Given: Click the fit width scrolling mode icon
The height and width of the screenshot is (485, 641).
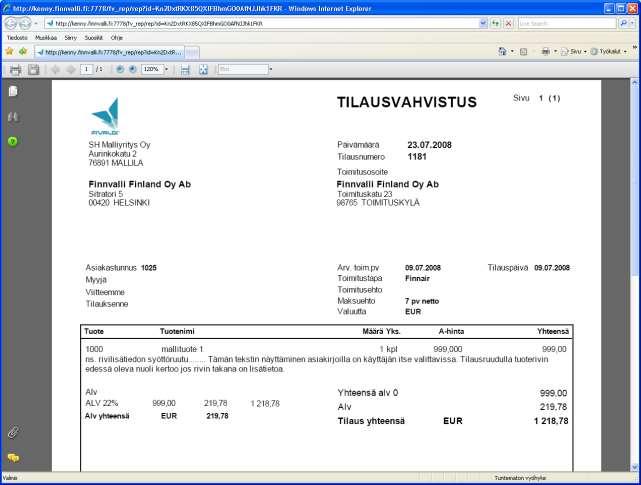Looking at the screenshot, I should tap(185, 70).
